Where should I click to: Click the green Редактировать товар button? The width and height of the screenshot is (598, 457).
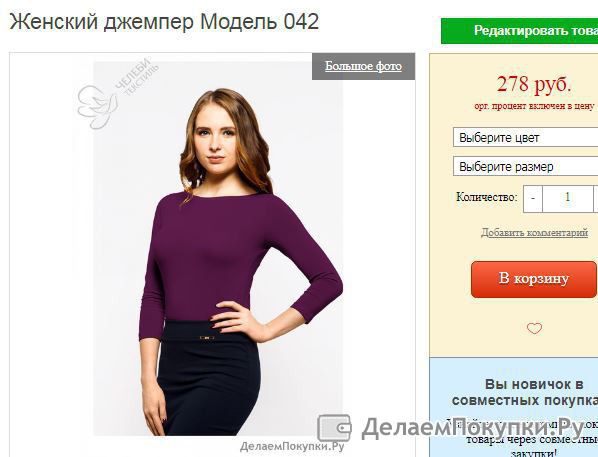click(x=519, y=31)
